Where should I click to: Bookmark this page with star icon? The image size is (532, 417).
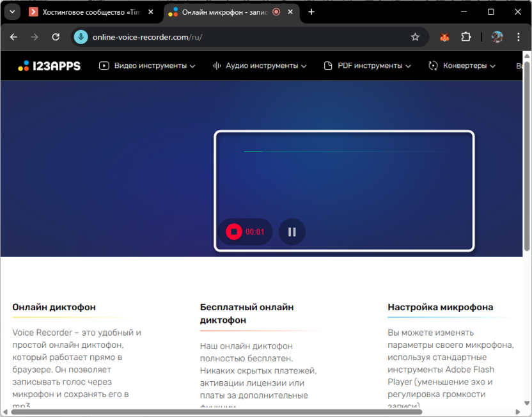click(415, 37)
